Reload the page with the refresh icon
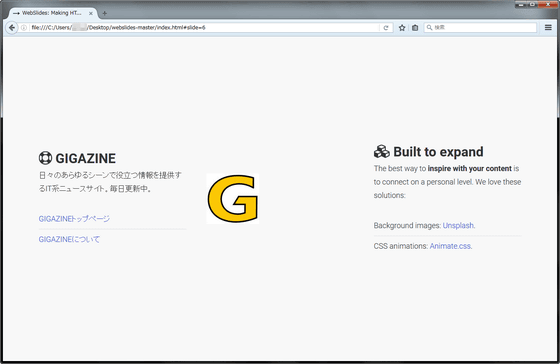560x364 pixels. (386, 28)
